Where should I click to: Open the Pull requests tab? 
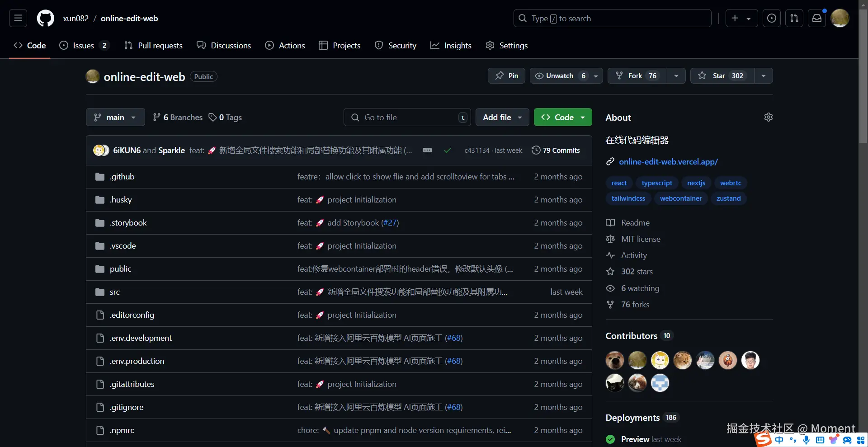tap(153, 45)
